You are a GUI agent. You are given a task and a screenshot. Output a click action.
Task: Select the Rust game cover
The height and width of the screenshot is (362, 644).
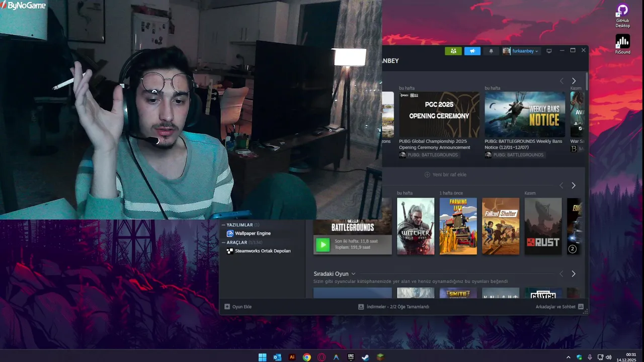[543, 226]
